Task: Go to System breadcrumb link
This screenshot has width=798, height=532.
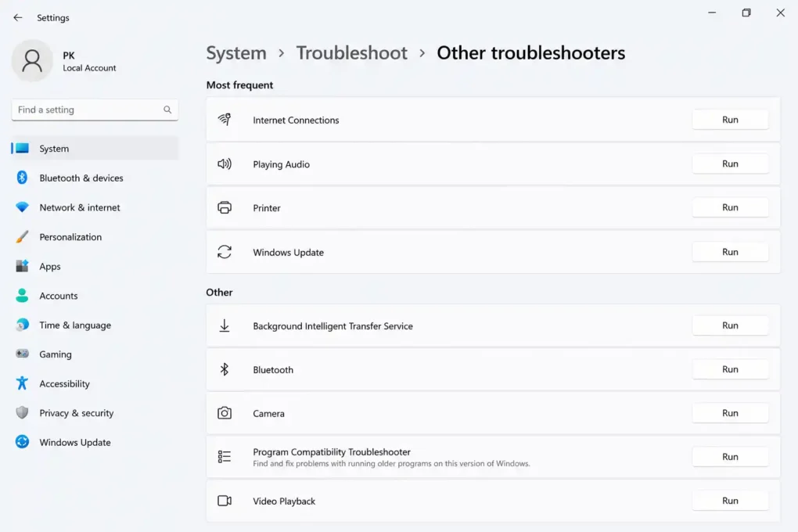Action: pos(236,53)
